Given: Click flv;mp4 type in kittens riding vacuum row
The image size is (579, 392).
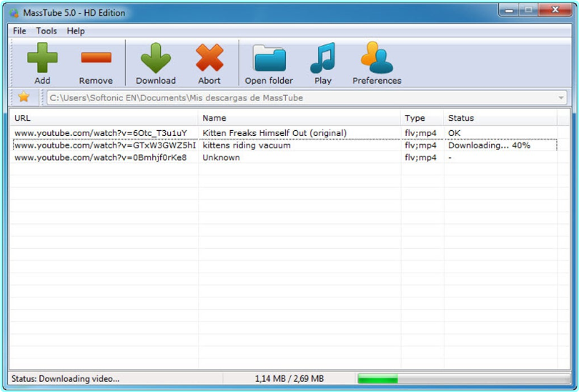Looking at the screenshot, I should (x=420, y=145).
